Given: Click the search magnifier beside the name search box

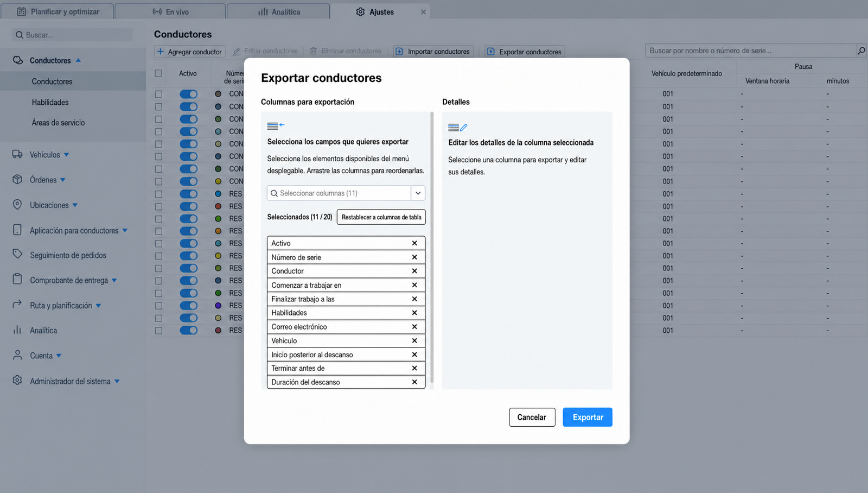Looking at the screenshot, I should [x=861, y=50].
